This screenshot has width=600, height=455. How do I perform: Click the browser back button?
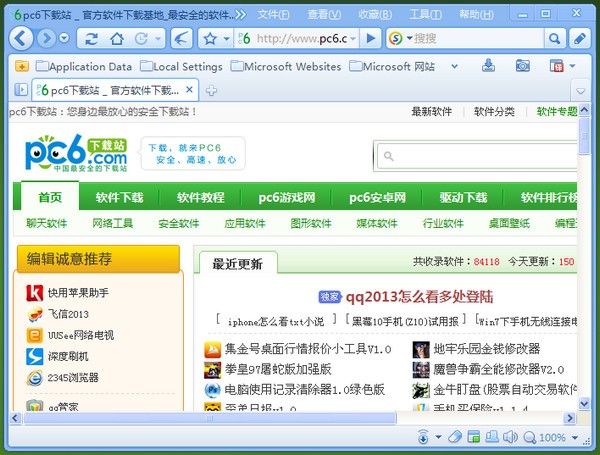(22, 38)
